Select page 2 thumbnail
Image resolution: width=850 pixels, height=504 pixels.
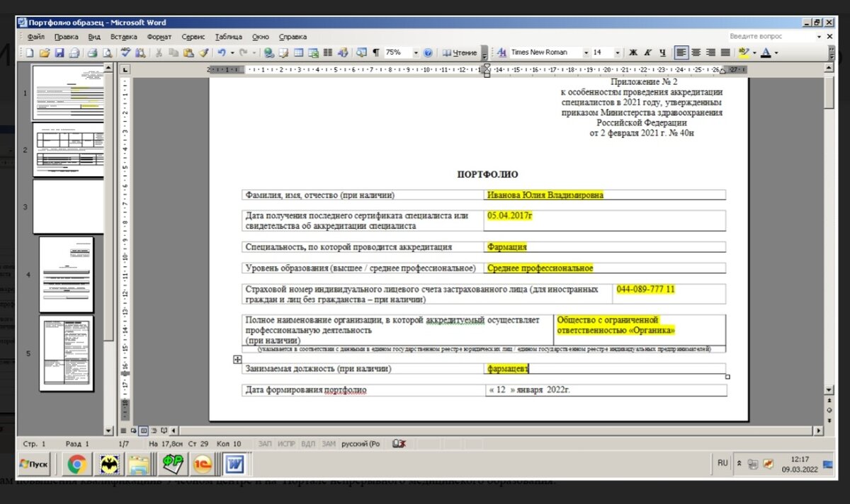(69, 149)
